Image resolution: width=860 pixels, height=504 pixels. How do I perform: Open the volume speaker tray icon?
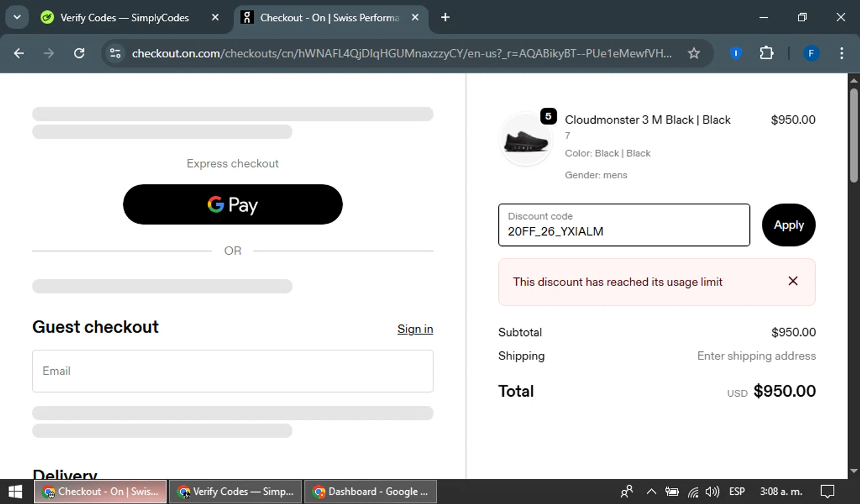tap(712, 491)
